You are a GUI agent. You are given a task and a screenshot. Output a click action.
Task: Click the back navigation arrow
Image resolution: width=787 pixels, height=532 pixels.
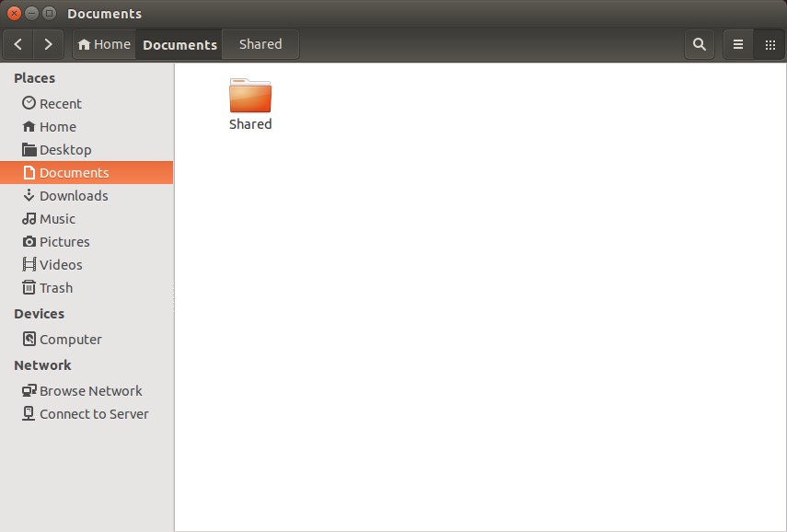(18, 44)
